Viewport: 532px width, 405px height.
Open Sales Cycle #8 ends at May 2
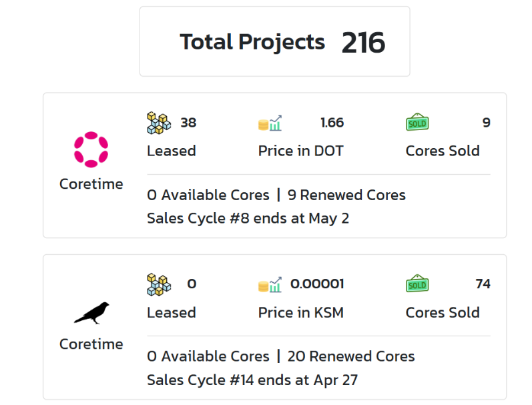pos(248,218)
